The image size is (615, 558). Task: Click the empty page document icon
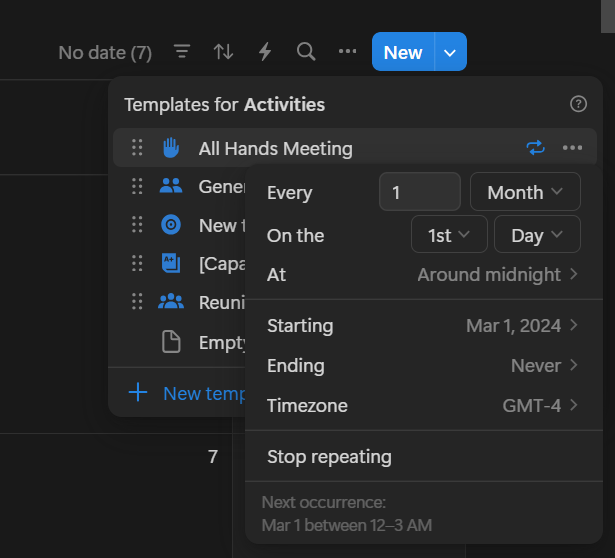pos(171,342)
